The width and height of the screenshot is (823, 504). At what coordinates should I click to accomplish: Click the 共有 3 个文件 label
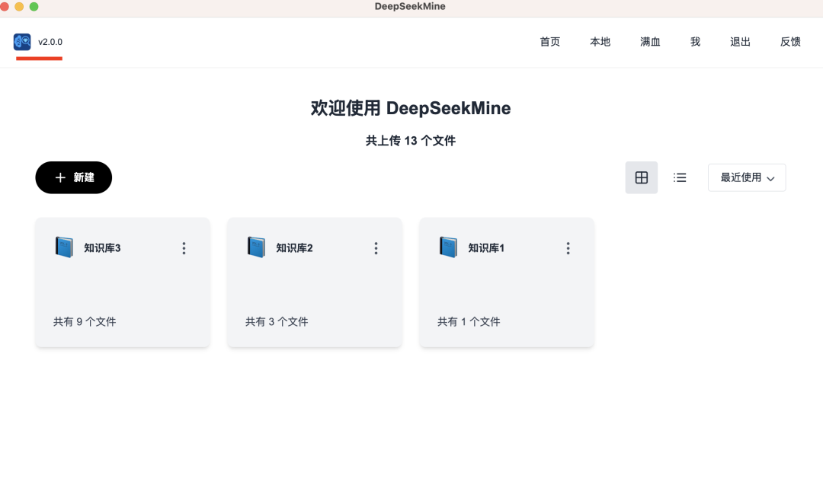click(x=277, y=321)
